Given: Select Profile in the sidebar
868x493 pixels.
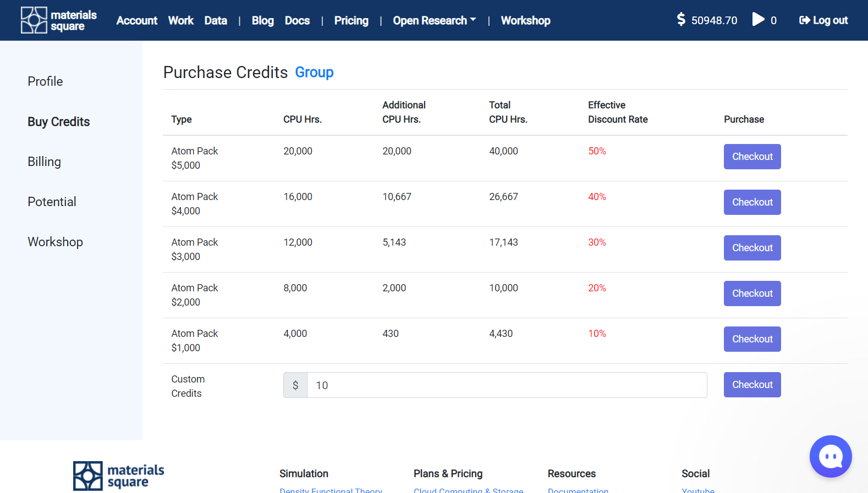Looking at the screenshot, I should pos(45,81).
